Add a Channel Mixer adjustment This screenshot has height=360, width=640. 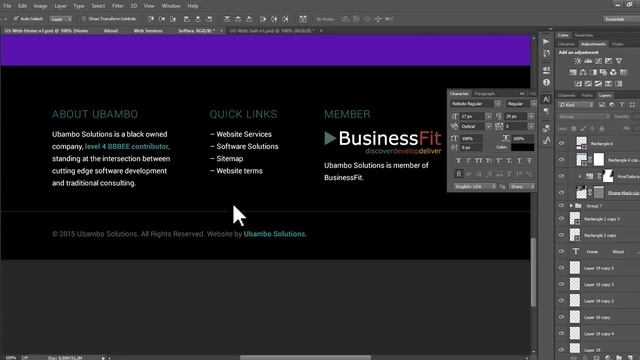coord(613,72)
